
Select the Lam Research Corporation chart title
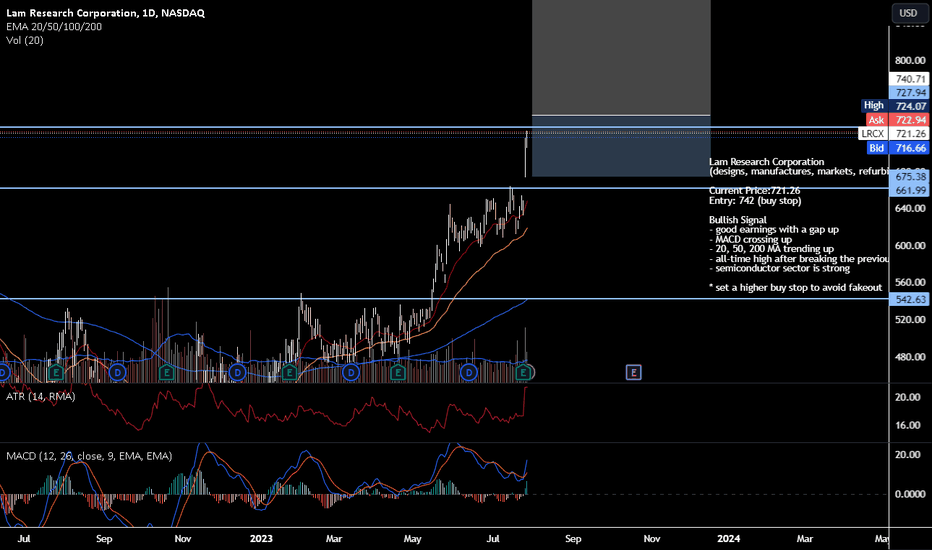point(105,13)
